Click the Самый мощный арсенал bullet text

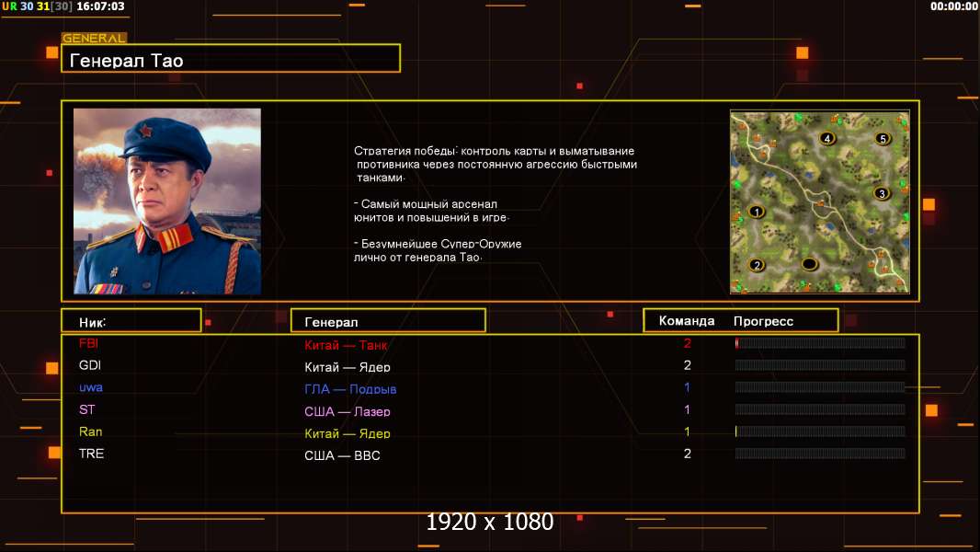coord(431,211)
